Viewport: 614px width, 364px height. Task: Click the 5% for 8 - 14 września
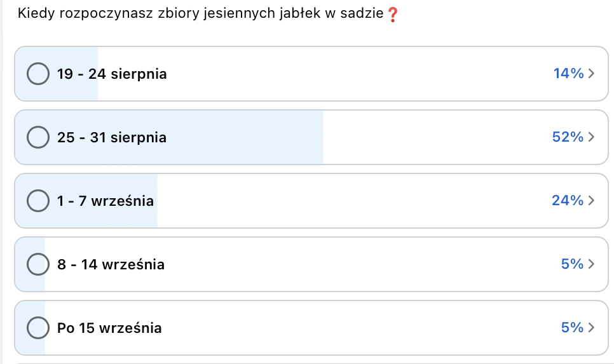(573, 264)
